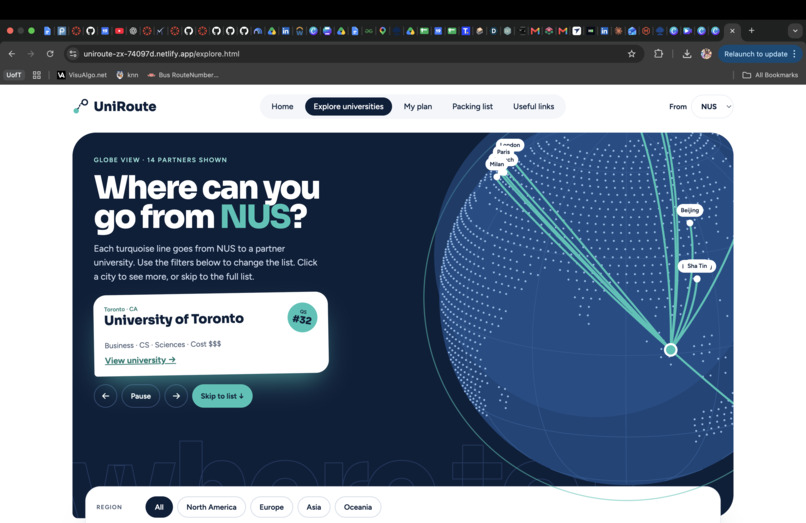
Task: Focus the address bar URL field
Action: click(355, 53)
